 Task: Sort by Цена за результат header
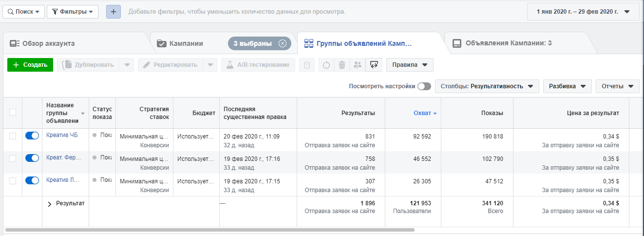point(571,113)
